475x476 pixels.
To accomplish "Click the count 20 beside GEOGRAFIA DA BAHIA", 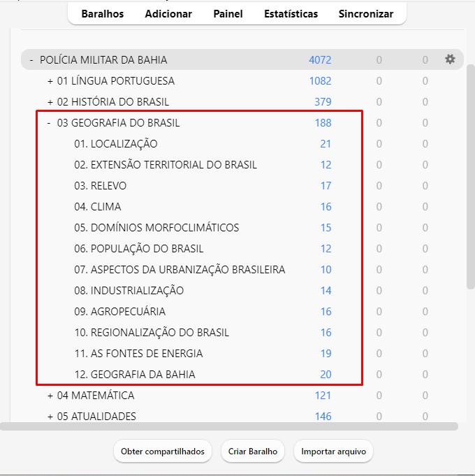I will point(326,375).
